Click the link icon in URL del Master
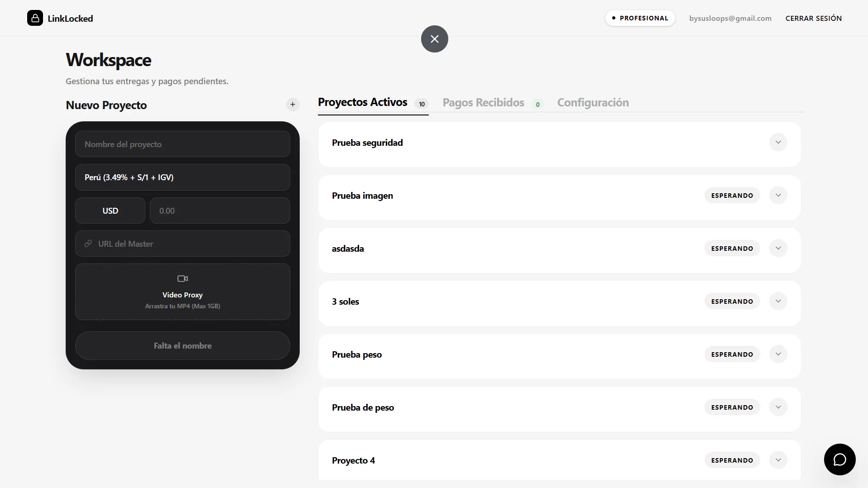Image resolution: width=868 pixels, height=488 pixels. (88, 244)
